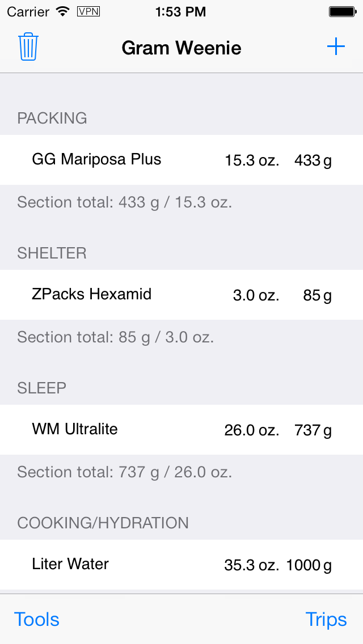Tap the COOKING/HYDRATION section header
Viewport: 363px width, 644px height.
point(103,523)
